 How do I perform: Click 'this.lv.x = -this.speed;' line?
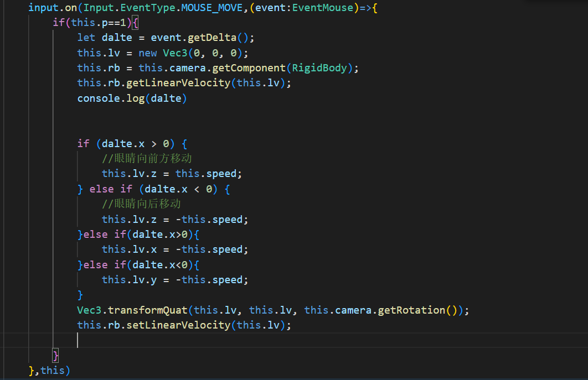pos(175,249)
